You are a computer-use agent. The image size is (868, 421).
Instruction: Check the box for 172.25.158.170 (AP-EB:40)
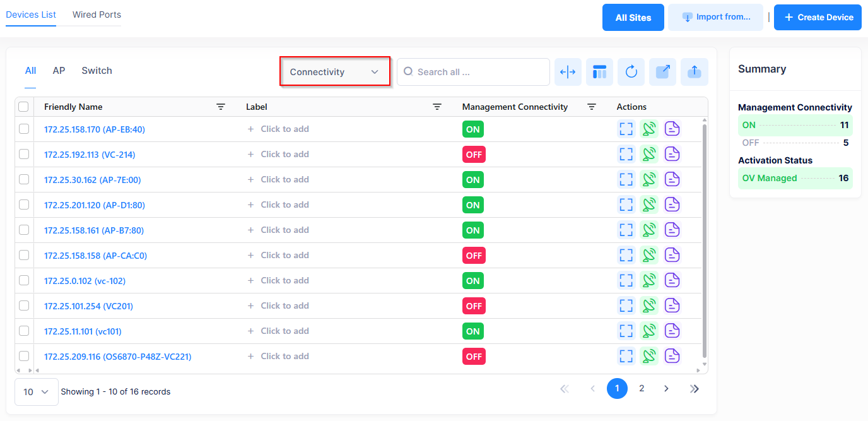click(x=24, y=129)
